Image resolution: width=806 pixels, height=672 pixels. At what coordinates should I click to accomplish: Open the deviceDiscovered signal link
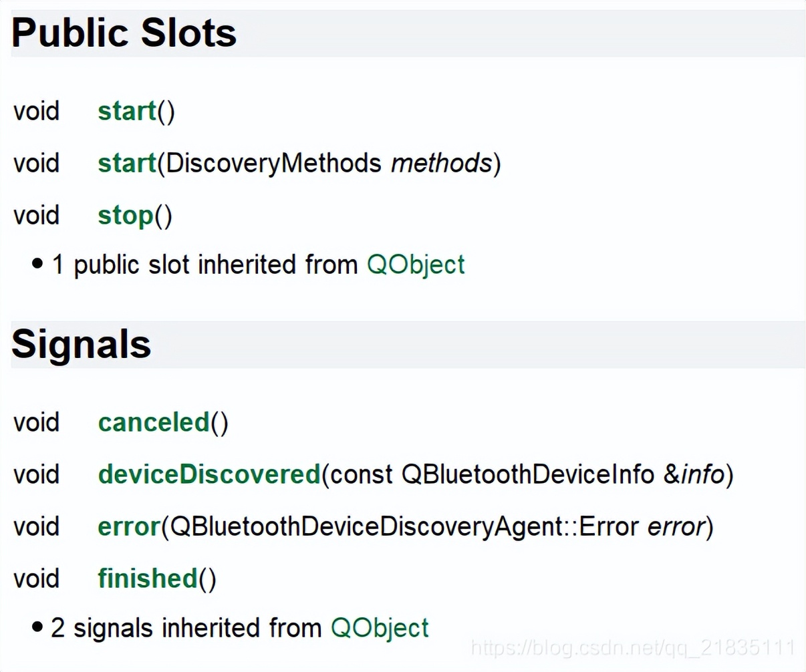(x=209, y=475)
